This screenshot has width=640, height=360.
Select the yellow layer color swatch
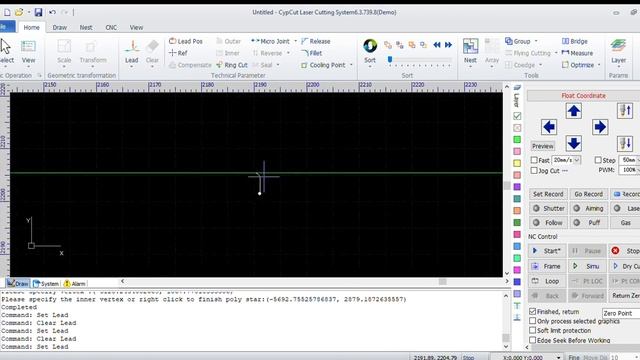coord(517,163)
